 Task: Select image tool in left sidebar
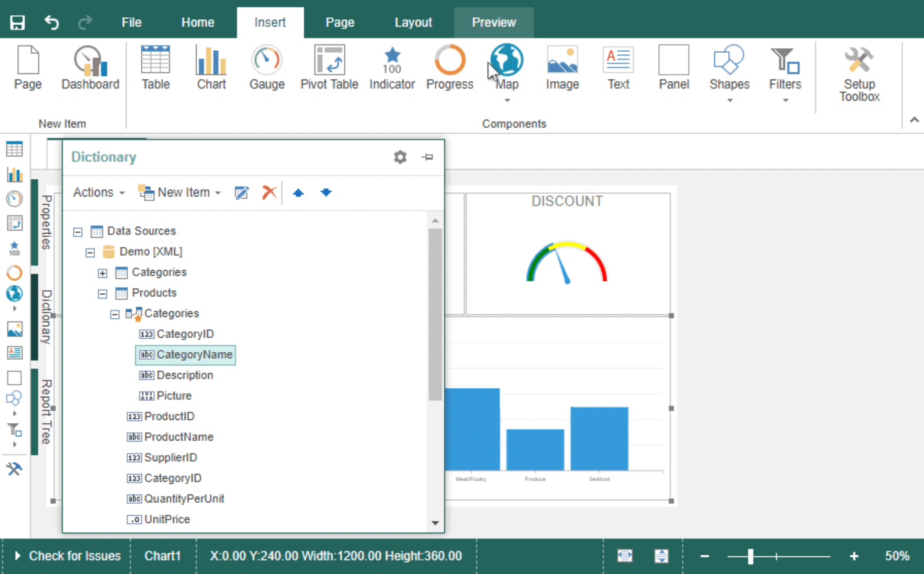coord(14,329)
